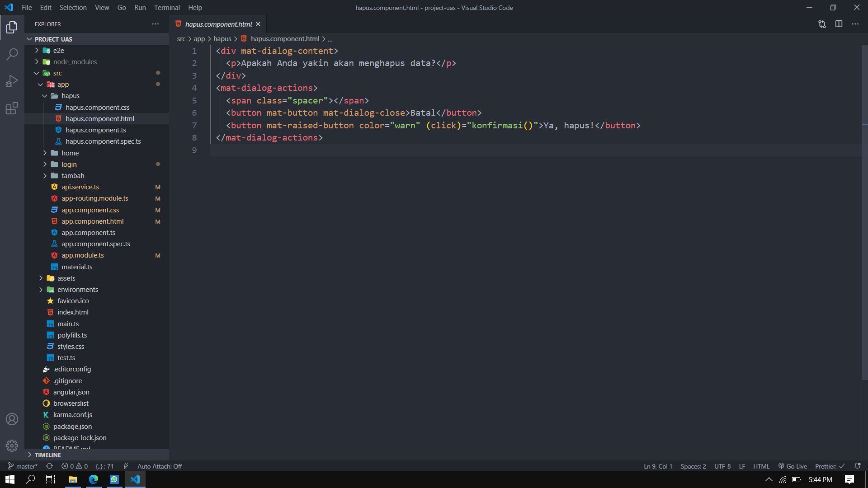The image size is (868, 488).
Task: Open the Accounts menu icon
Action: click(x=12, y=419)
